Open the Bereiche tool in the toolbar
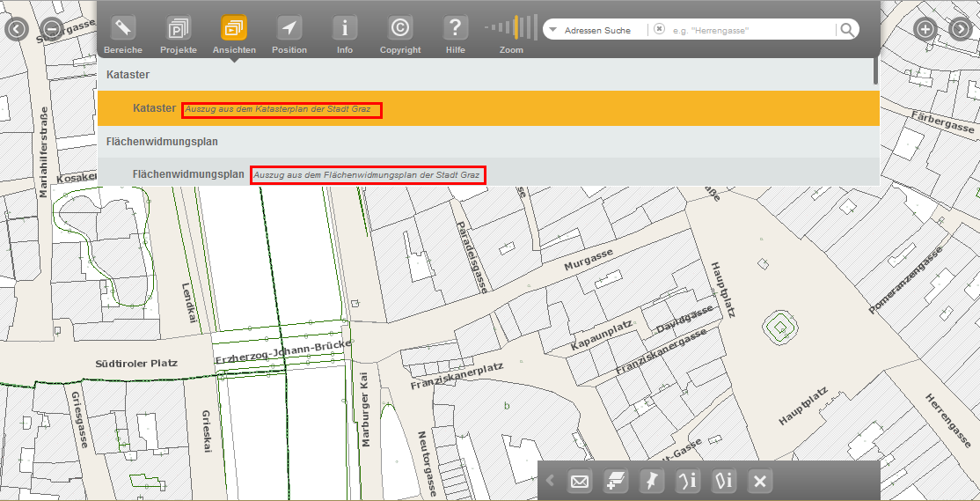 point(123,28)
